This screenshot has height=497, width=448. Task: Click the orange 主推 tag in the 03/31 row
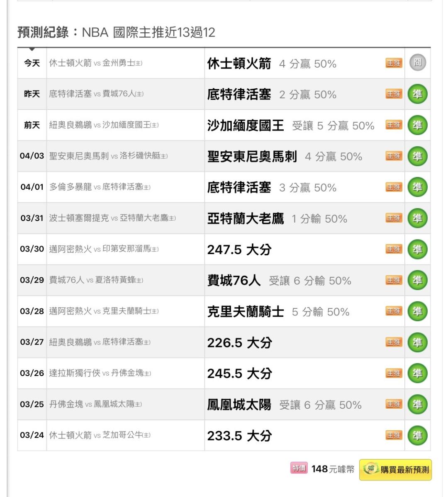click(x=394, y=218)
